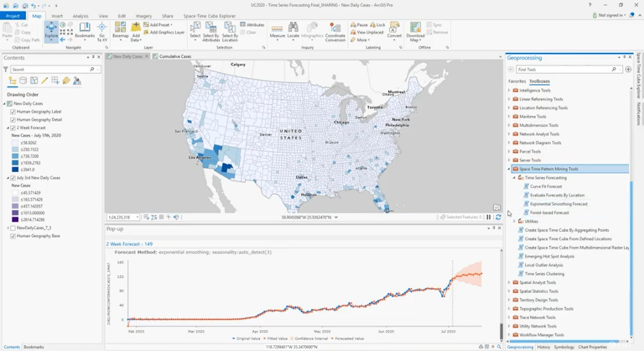This screenshot has height=351, width=644.
Task: Open the Coordinate Conversion tool
Action: [x=335, y=32]
